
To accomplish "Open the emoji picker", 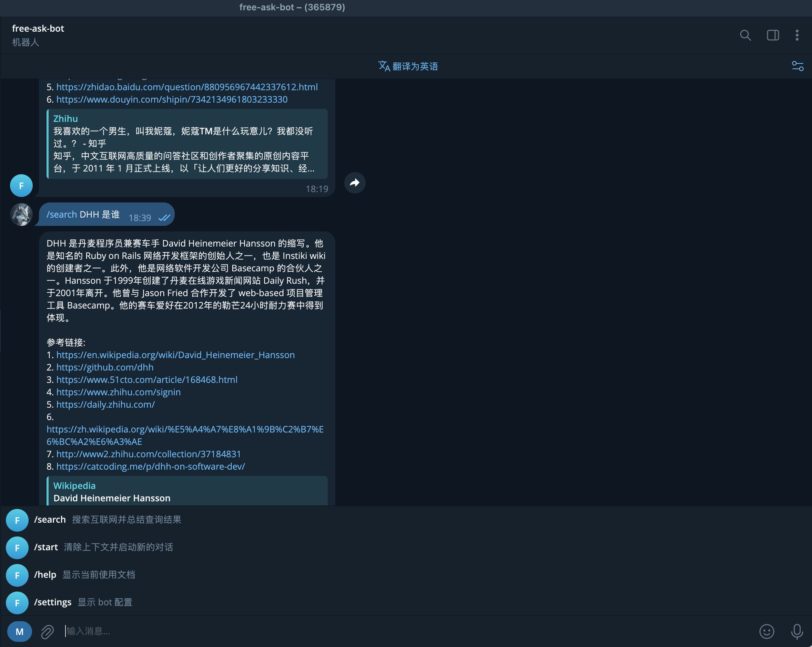I will [767, 631].
